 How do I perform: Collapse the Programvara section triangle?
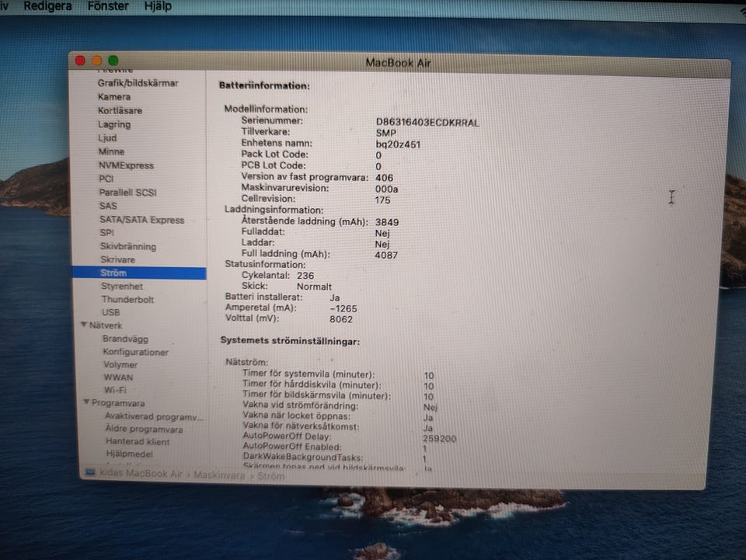point(86,402)
